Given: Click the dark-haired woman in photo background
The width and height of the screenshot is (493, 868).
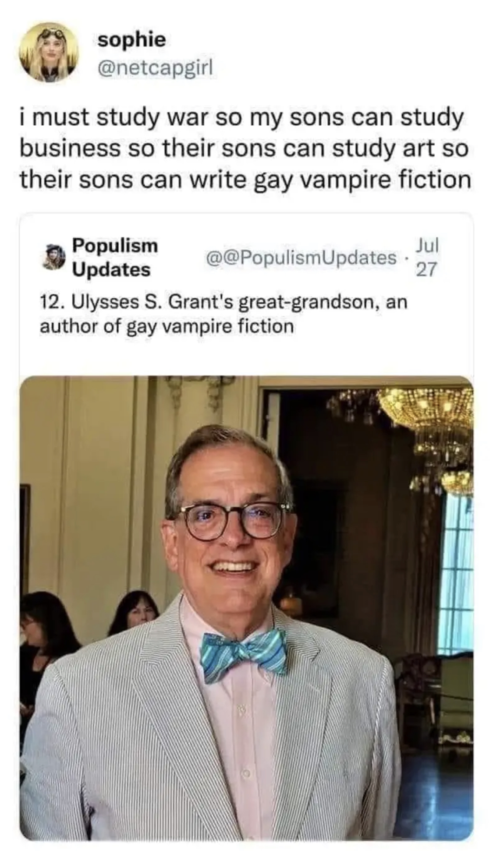Looking at the screenshot, I should [133, 612].
